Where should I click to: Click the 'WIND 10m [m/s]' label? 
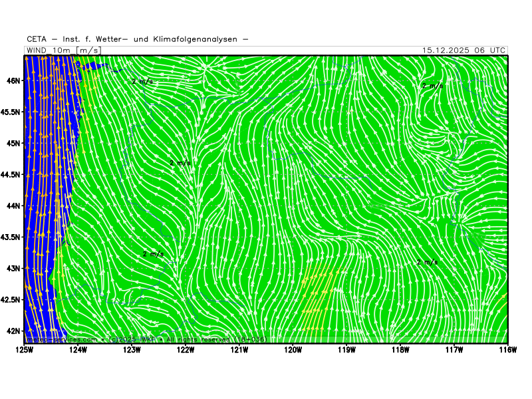(x=64, y=51)
